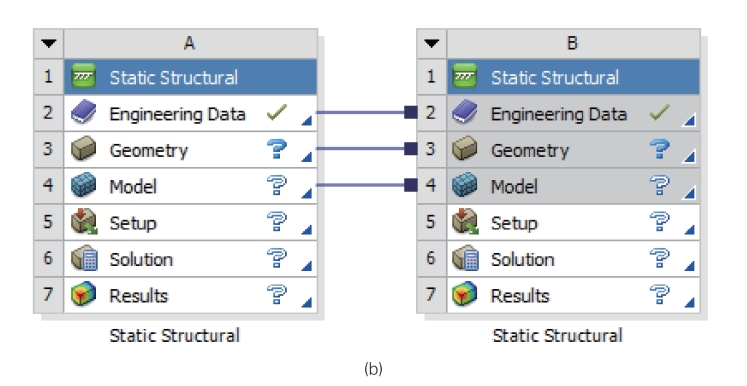747x386 pixels.
Task: Click the Geometry icon in system A
Action: 83,149
